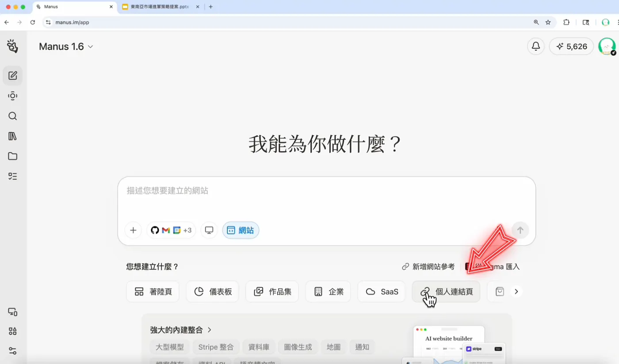This screenshot has height=364, width=619.
Task: Click the Stripe 整合 tag
Action: click(x=216, y=347)
